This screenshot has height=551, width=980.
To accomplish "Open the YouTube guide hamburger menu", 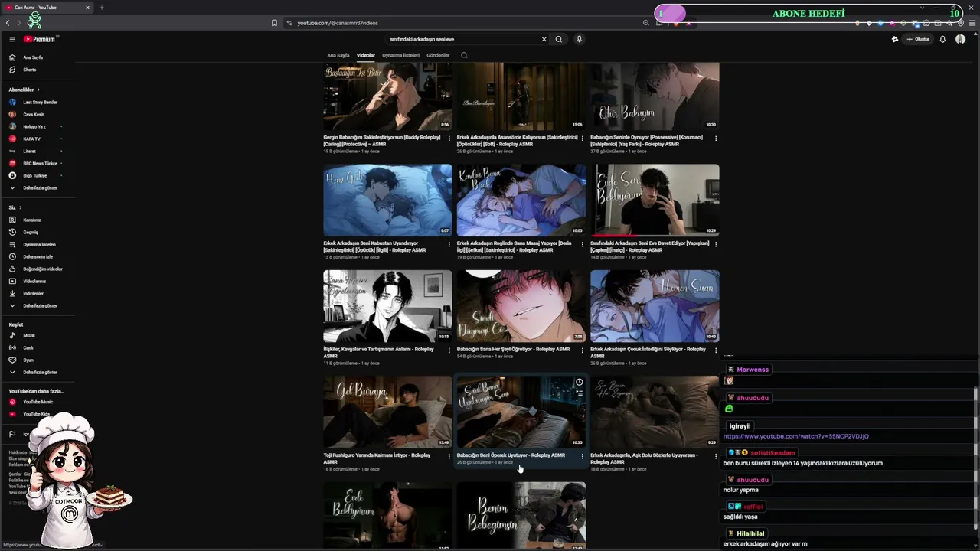I will tap(12, 39).
